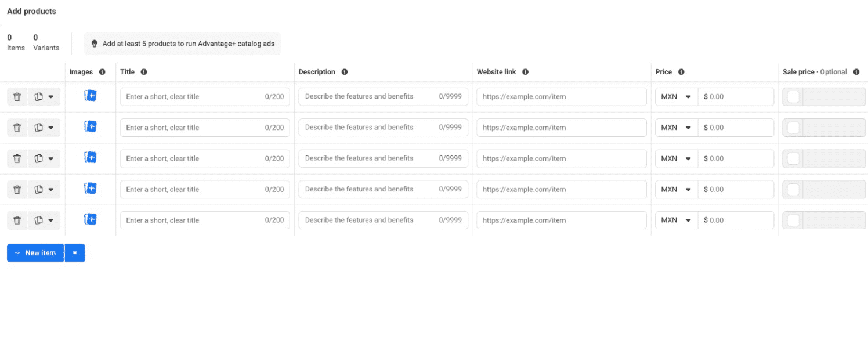
Task: Open the MXN currency dropdown in first row
Action: click(x=676, y=97)
